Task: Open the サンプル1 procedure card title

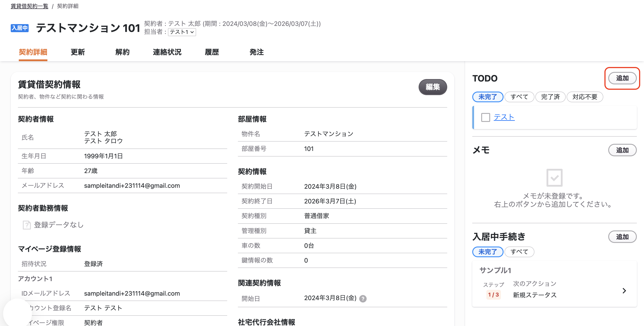Action: pos(495,270)
